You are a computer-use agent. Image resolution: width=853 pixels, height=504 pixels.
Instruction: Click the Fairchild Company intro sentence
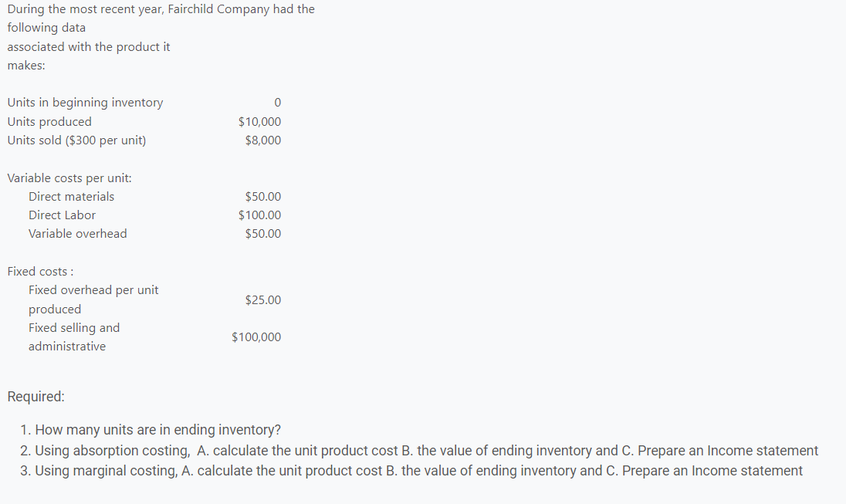[161, 37]
